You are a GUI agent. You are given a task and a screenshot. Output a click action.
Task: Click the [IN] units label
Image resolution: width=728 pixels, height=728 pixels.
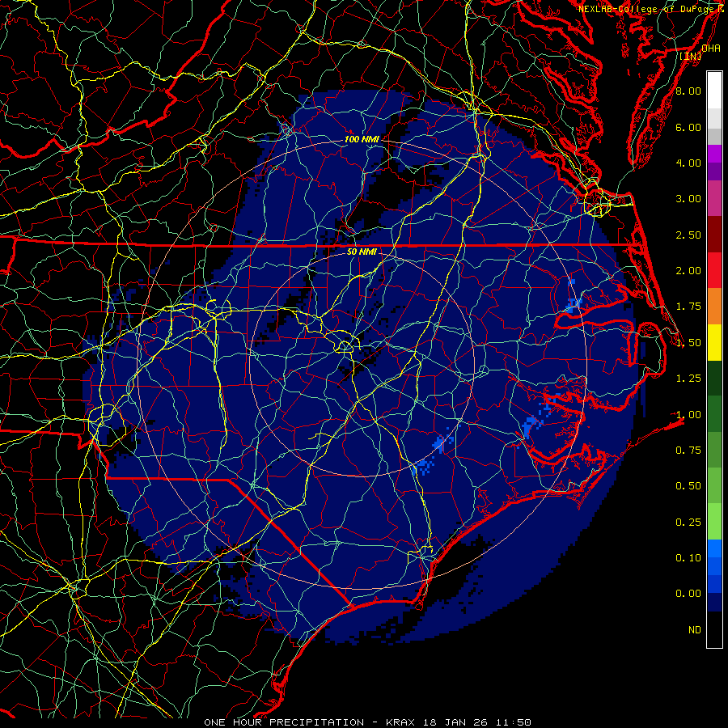pyautogui.click(x=691, y=56)
